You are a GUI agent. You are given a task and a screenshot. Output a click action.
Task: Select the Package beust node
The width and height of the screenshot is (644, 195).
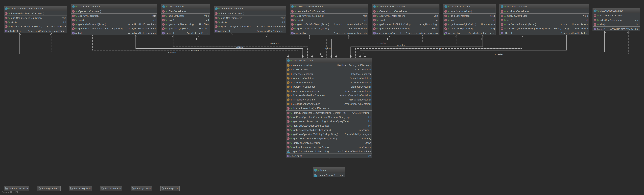[x=141, y=189]
